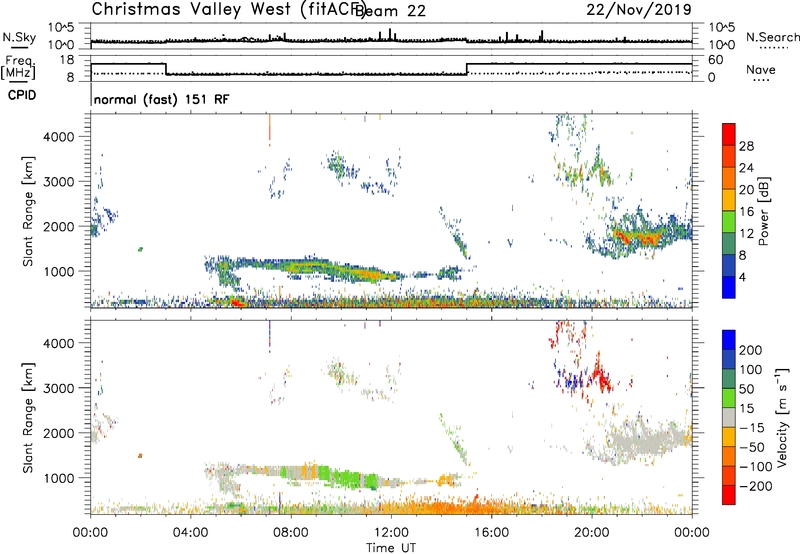800x554 pixels.
Task: Click the Velocity [m s-1] color bar title
Action: point(782,418)
